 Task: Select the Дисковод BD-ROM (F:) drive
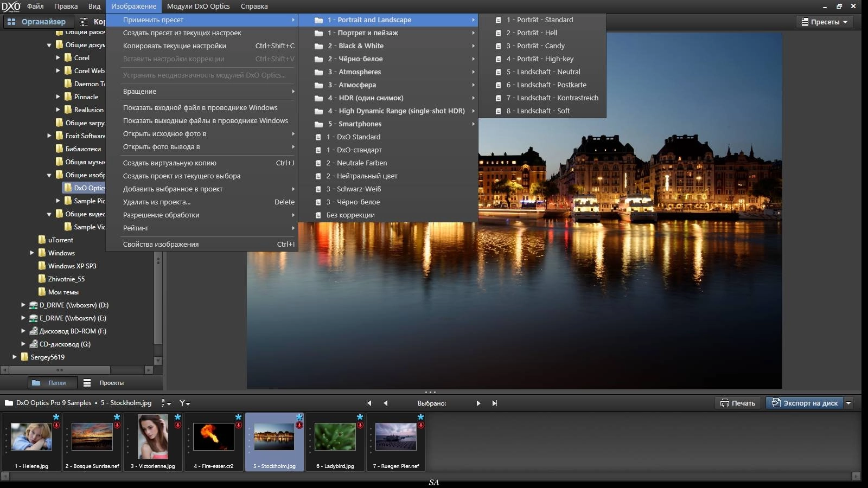(x=68, y=331)
